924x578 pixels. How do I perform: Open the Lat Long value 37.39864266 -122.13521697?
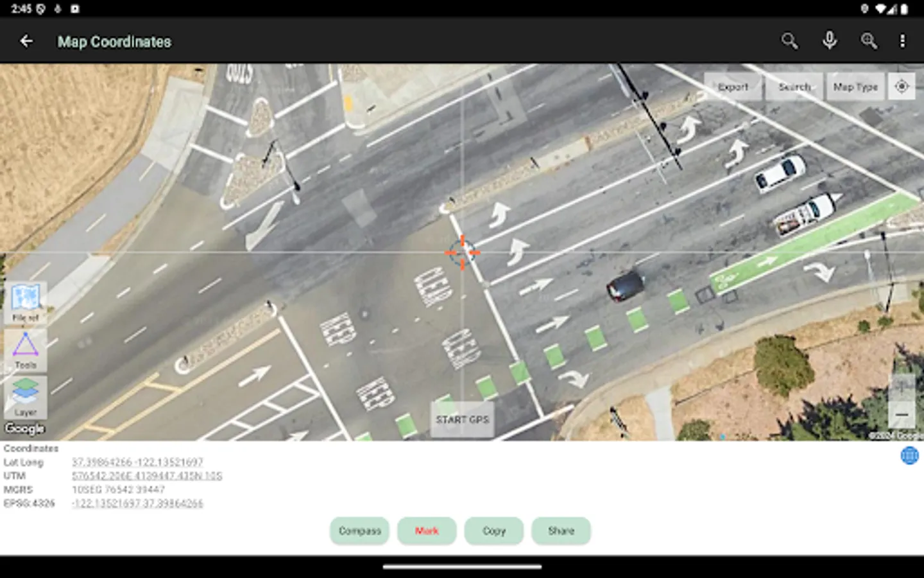click(137, 462)
